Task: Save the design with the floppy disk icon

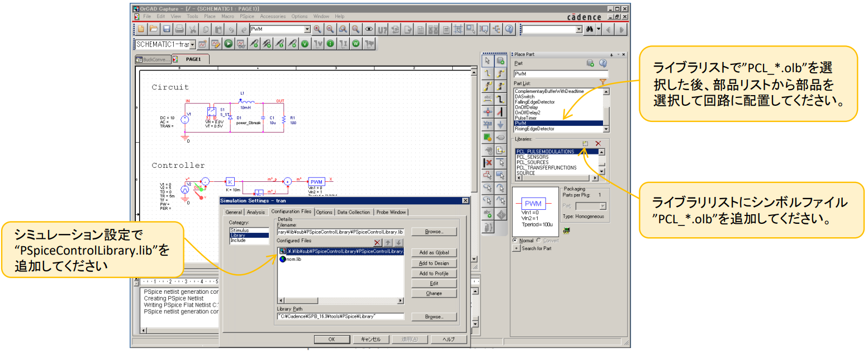Action: point(166,29)
